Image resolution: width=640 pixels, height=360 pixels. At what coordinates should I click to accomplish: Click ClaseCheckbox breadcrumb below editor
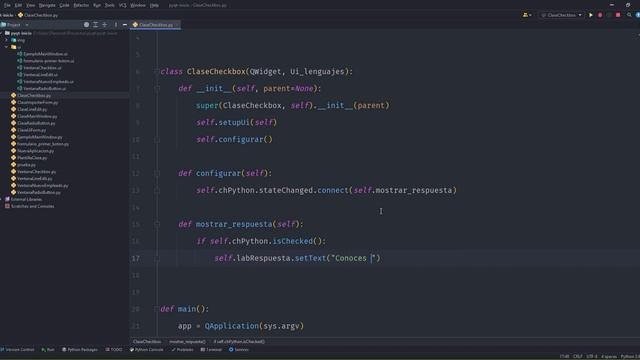[x=147, y=342]
